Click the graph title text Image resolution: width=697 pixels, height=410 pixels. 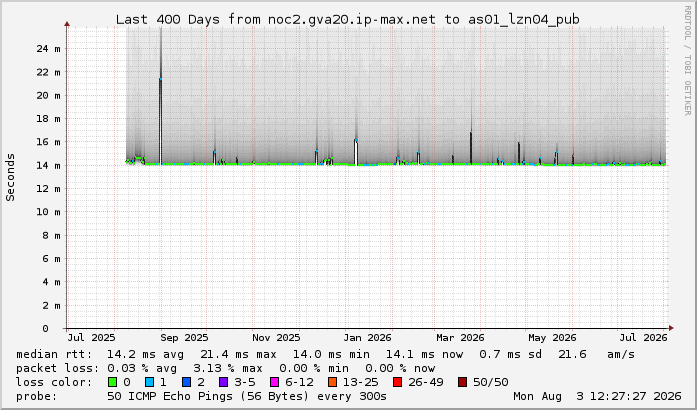348,19
